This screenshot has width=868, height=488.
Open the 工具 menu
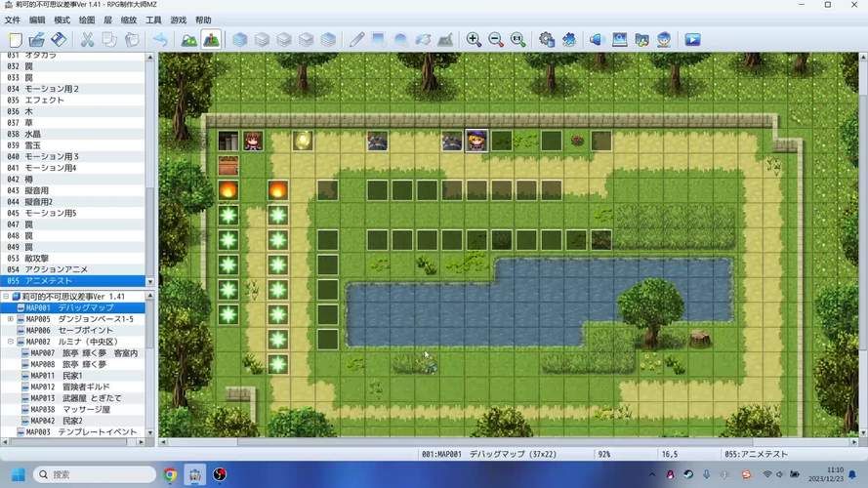pyautogui.click(x=153, y=20)
